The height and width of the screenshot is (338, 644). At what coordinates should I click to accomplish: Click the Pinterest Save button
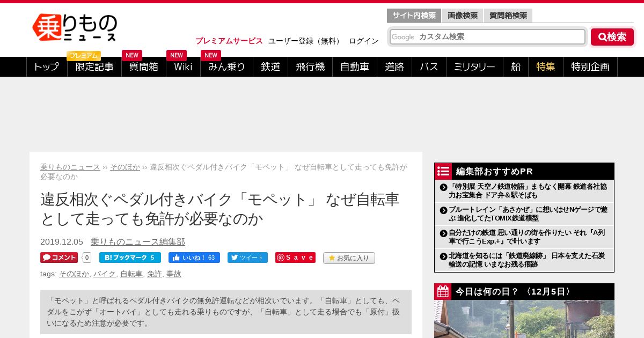coord(295,258)
